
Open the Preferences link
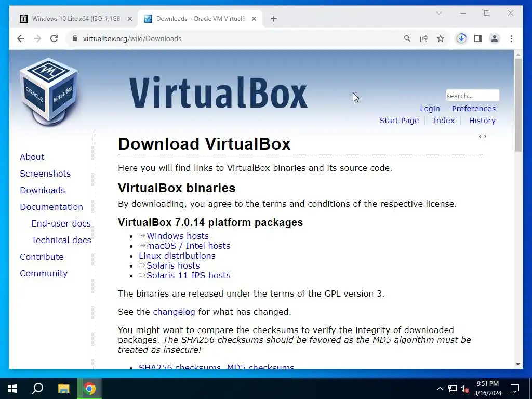tap(474, 109)
